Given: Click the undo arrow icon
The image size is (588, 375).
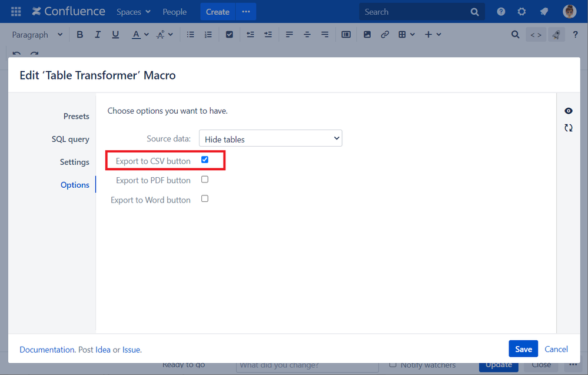Looking at the screenshot, I should tap(16, 53).
